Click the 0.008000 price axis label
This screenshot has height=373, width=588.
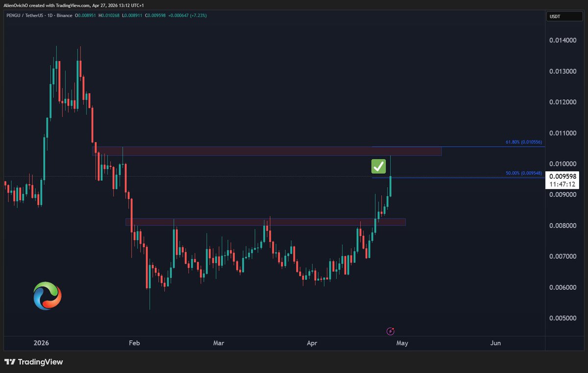[563, 225]
